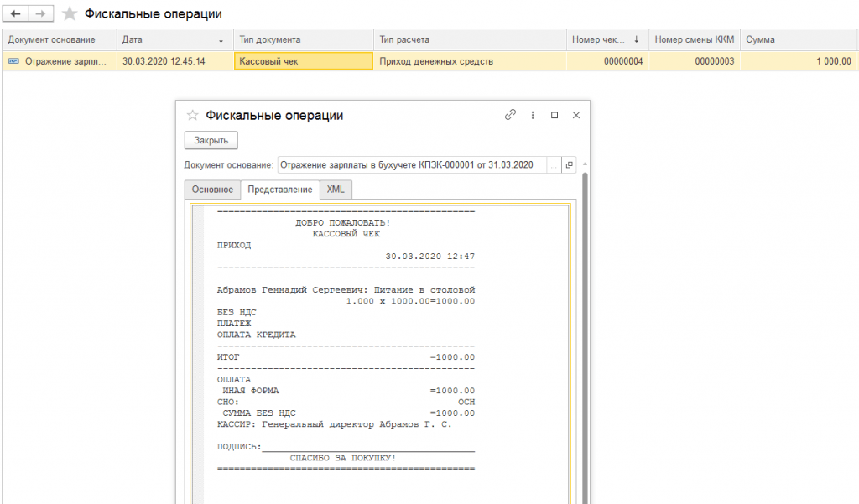
Task: Maximize the Фискальные операции dialog
Action: pos(554,116)
